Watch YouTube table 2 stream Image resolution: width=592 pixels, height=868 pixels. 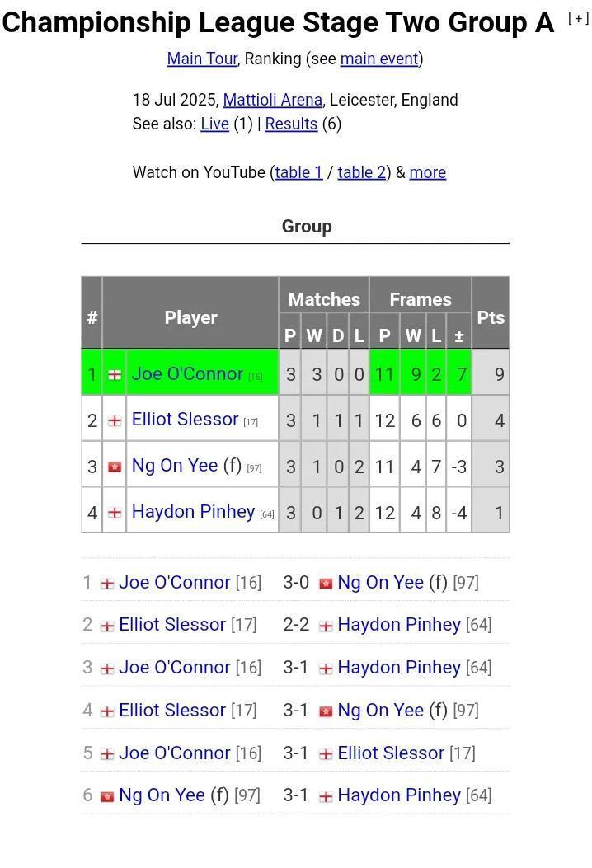(x=362, y=173)
